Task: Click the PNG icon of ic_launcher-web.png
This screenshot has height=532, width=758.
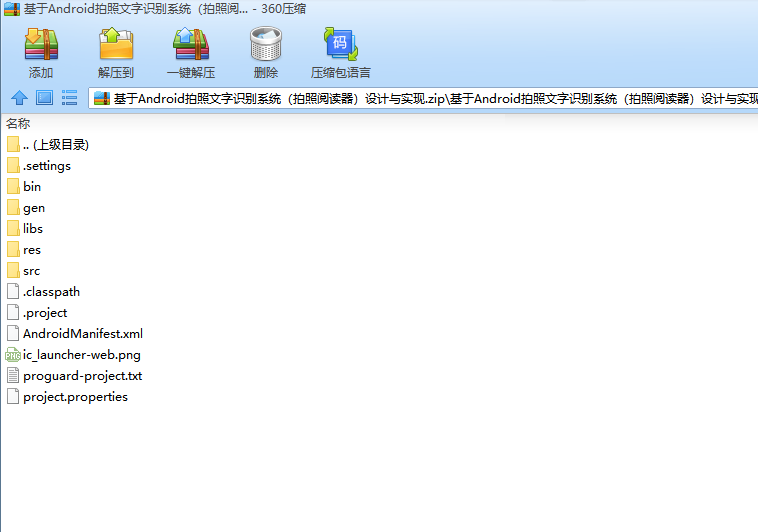Action: point(13,355)
